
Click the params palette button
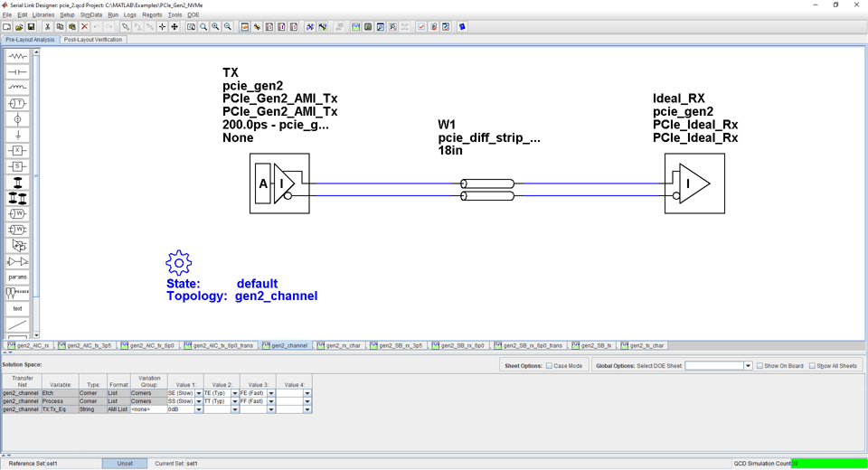(17, 277)
